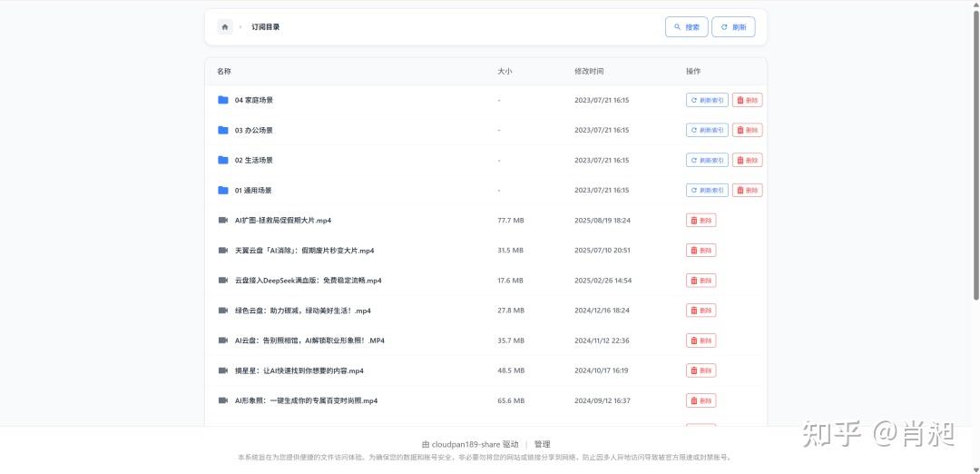This screenshot has width=980, height=474.
Task: Open the 管理 link in footer
Action: [542, 444]
